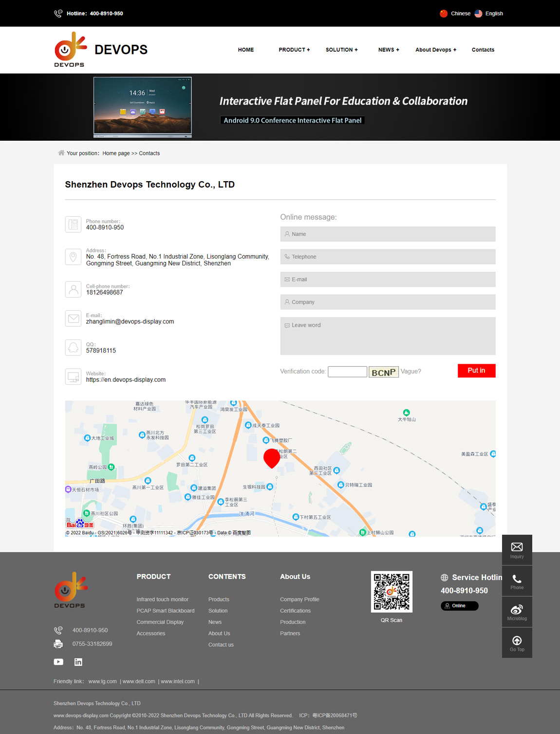The width and height of the screenshot is (560, 734).
Task: Click the Phone icon in side widget
Action: pos(517,579)
